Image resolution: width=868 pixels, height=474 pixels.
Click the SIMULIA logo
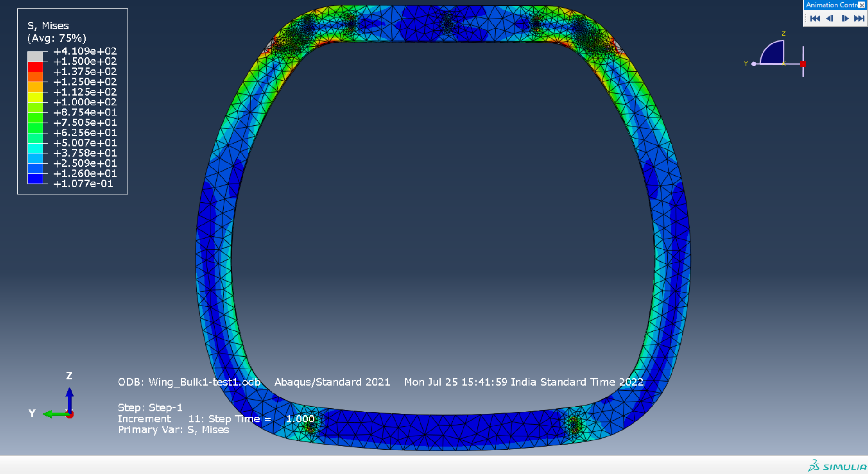tap(837, 466)
